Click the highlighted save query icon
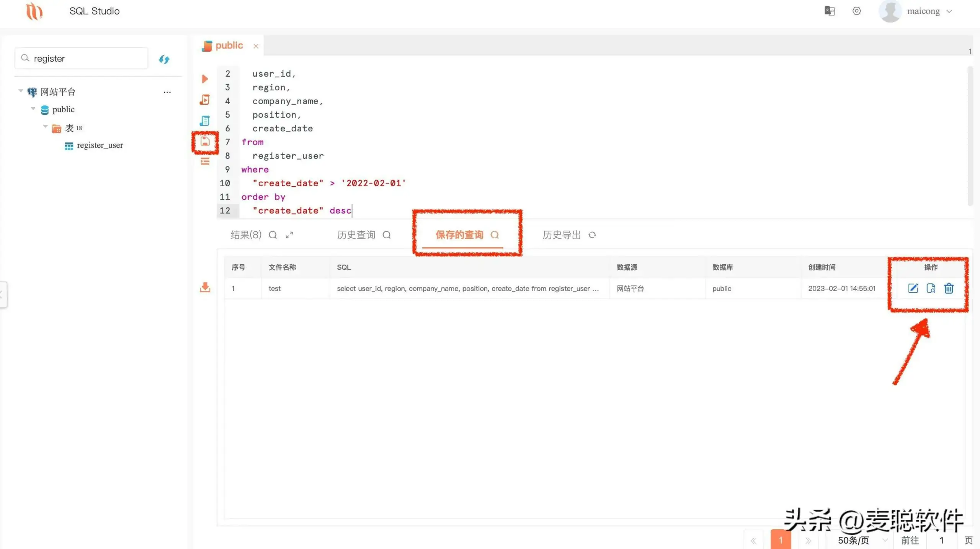 point(205,142)
